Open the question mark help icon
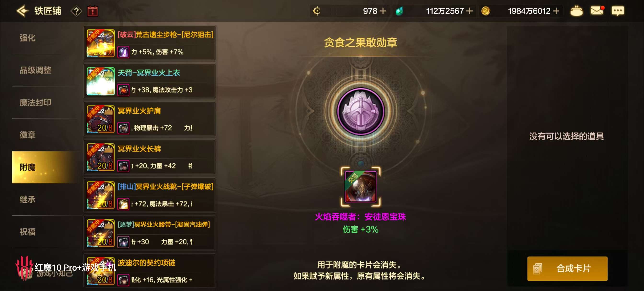This screenshot has width=644, height=291. pos(76,11)
